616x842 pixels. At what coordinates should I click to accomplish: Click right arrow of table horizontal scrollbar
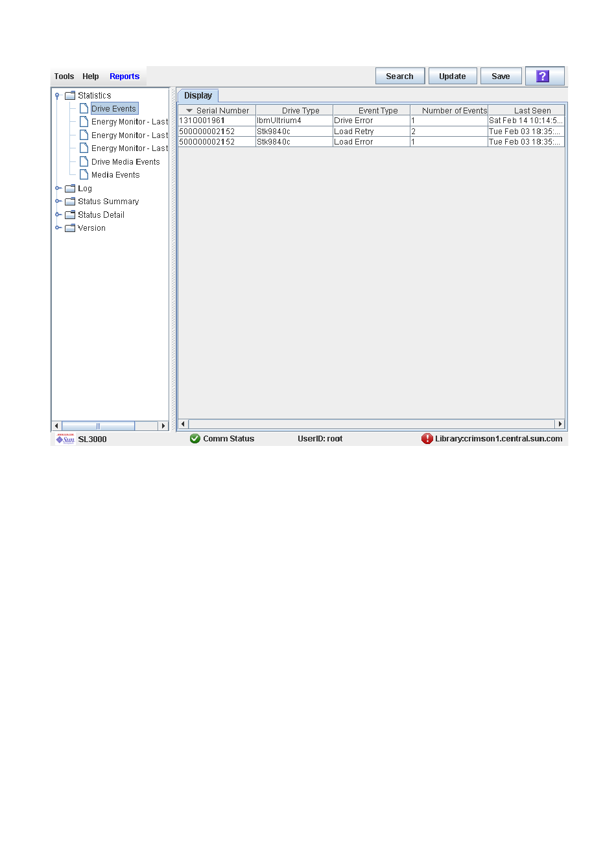point(560,424)
